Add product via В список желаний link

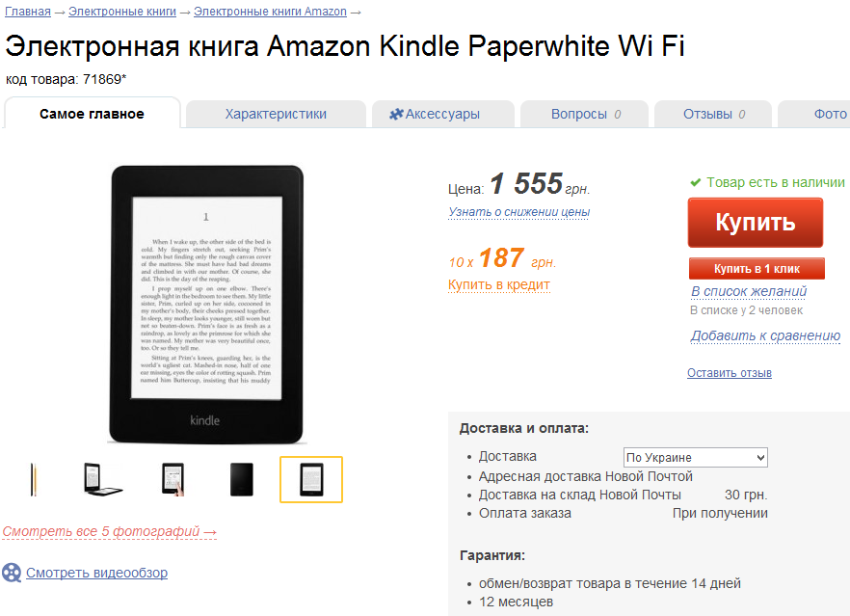point(749,291)
